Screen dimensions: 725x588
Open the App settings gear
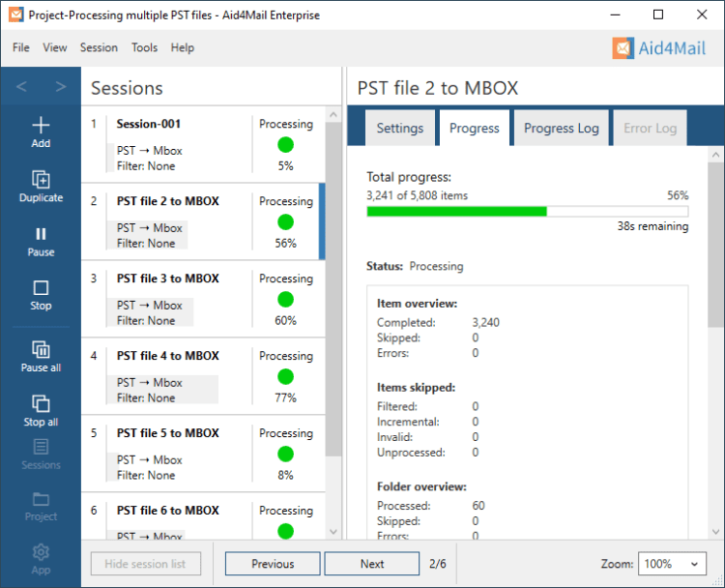(x=41, y=552)
